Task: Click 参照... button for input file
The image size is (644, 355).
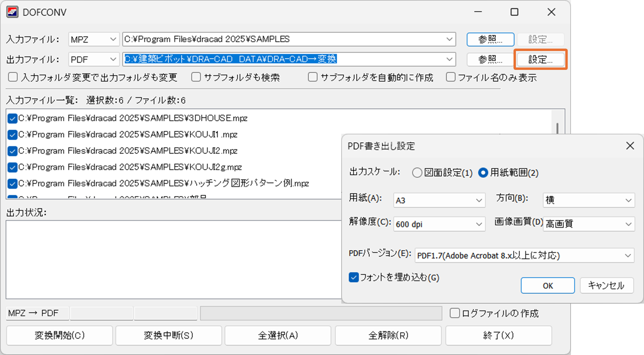Action: (490, 39)
